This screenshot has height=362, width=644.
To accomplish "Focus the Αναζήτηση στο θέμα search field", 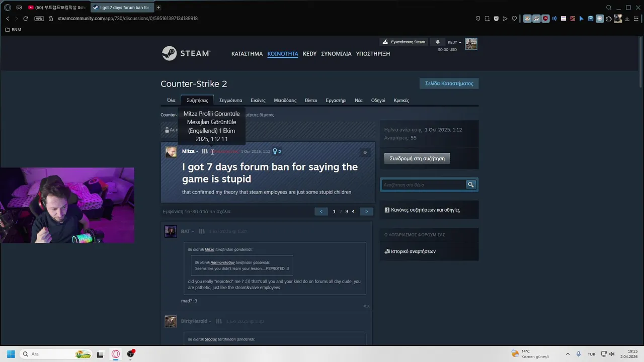I will point(424,185).
